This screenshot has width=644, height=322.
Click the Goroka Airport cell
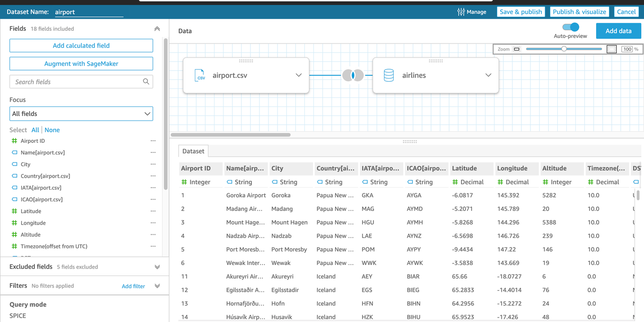[x=246, y=195]
